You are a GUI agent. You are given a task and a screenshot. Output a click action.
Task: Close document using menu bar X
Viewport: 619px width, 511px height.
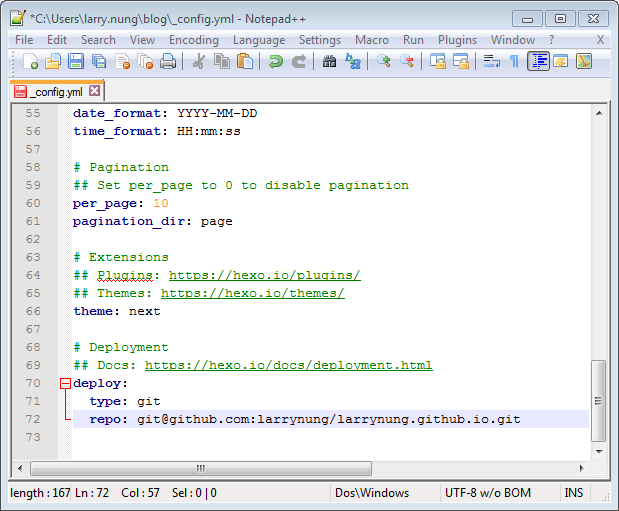pos(600,40)
